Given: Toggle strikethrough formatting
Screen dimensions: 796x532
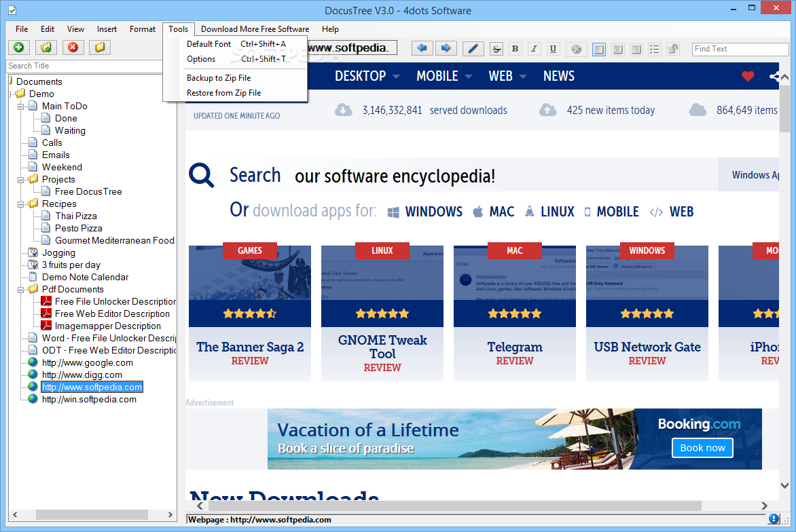Looking at the screenshot, I should (x=496, y=49).
